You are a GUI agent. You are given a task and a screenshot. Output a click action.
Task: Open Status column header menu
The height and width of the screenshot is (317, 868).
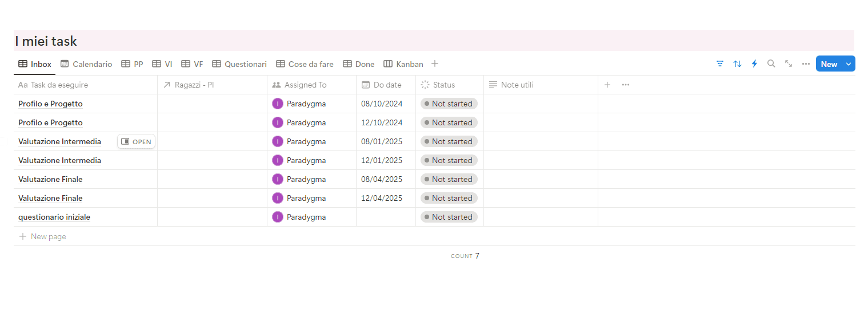click(450, 85)
